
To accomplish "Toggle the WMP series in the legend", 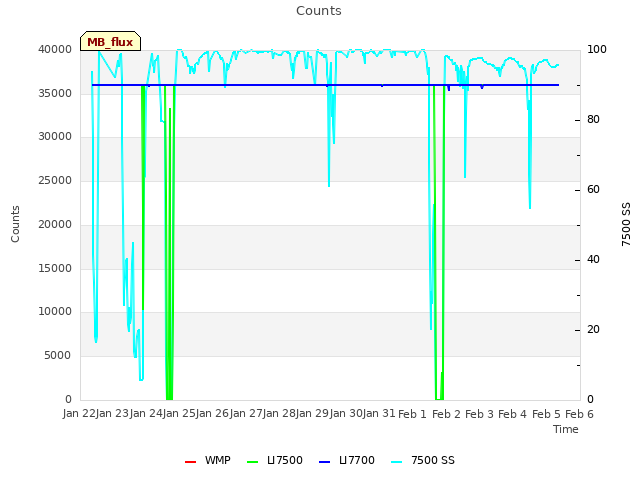I will click(x=208, y=460).
